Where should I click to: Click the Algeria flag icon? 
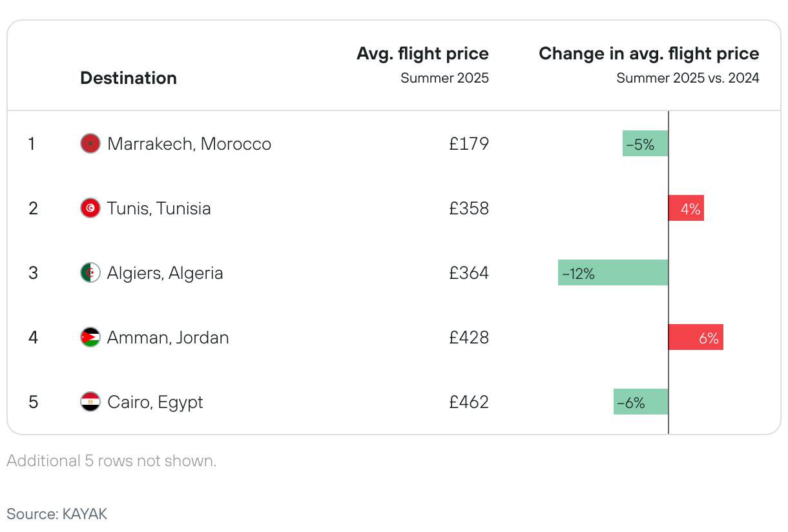click(x=90, y=272)
